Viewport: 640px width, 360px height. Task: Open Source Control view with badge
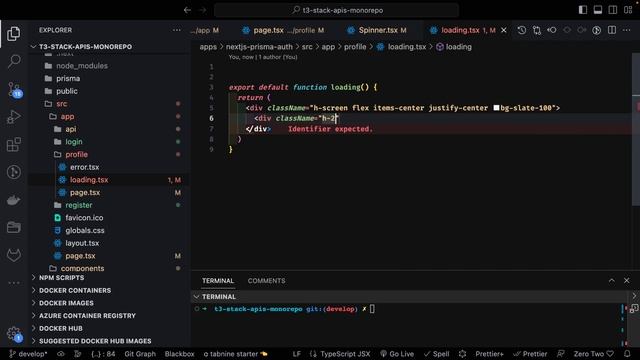[14, 89]
